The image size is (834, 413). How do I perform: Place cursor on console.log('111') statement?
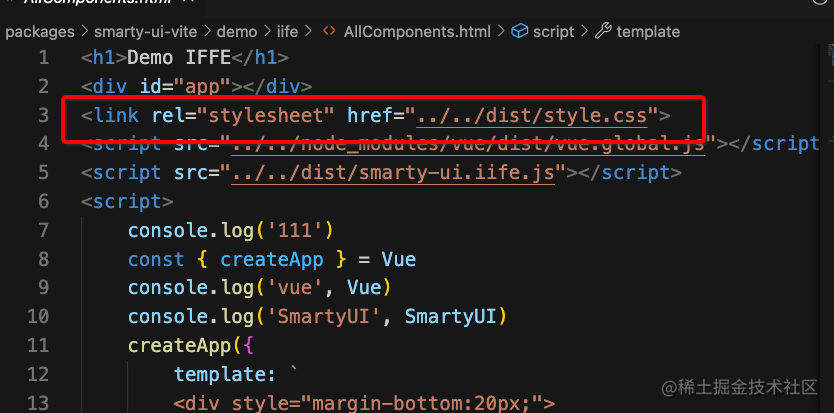pos(230,231)
